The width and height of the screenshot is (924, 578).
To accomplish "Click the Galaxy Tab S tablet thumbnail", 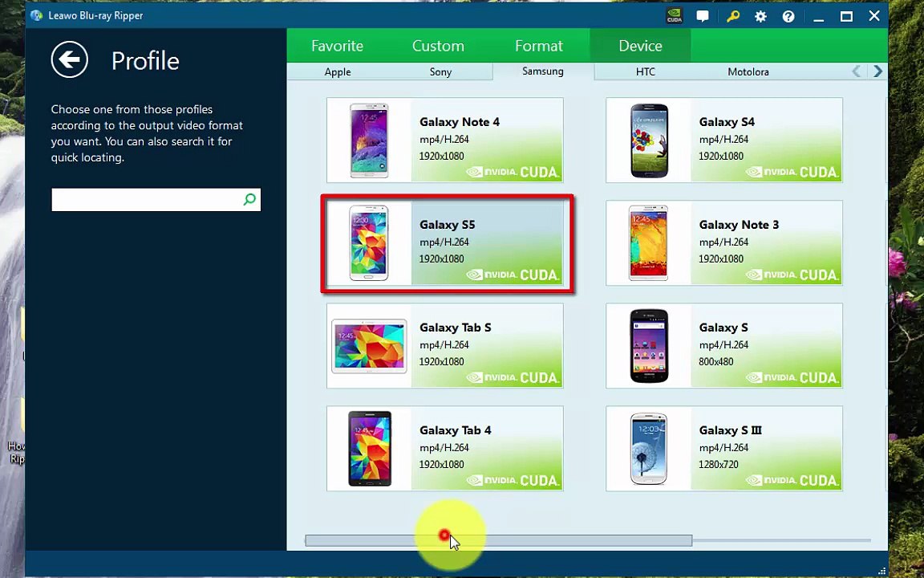I will point(369,346).
